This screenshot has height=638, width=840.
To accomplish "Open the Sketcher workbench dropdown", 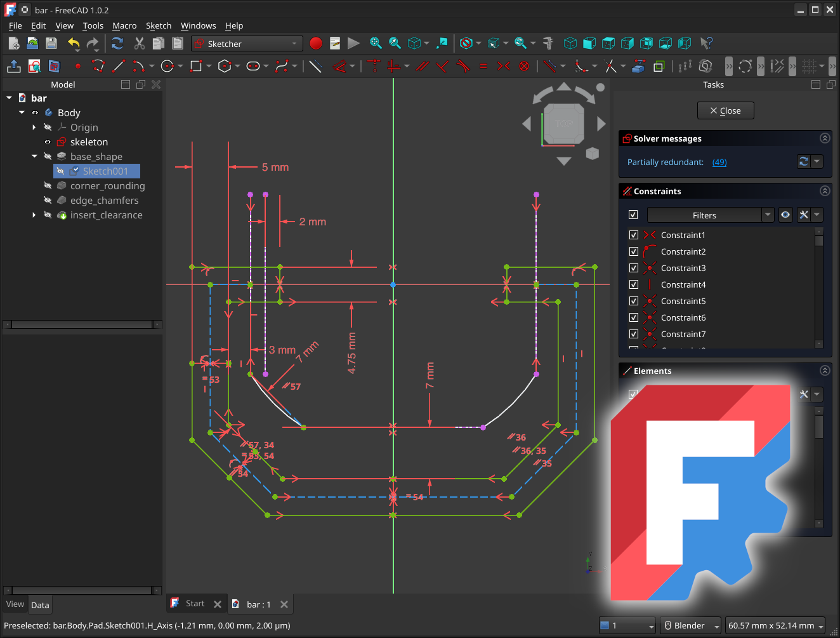I will 246,43.
